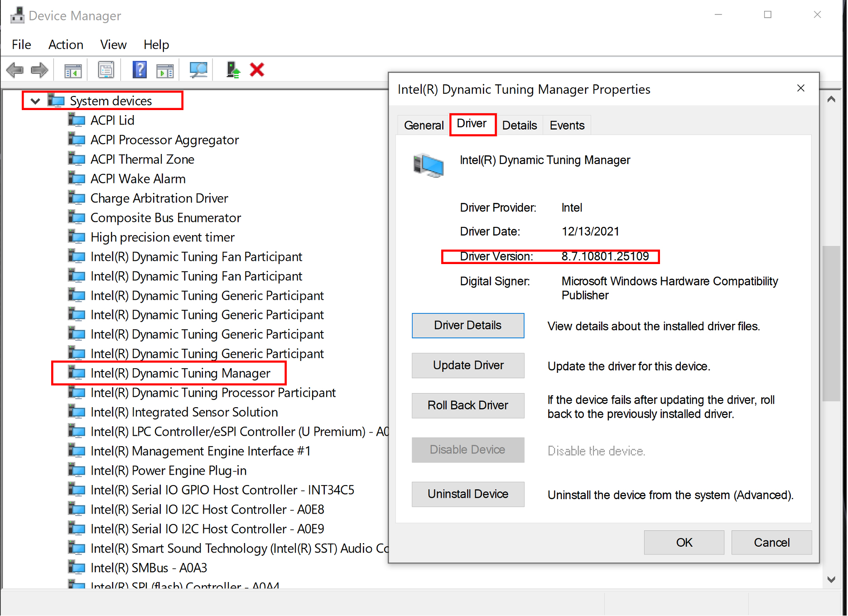Click the Back arrow in the toolbar
Screen dimensions: 848x616
click(x=15, y=70)
